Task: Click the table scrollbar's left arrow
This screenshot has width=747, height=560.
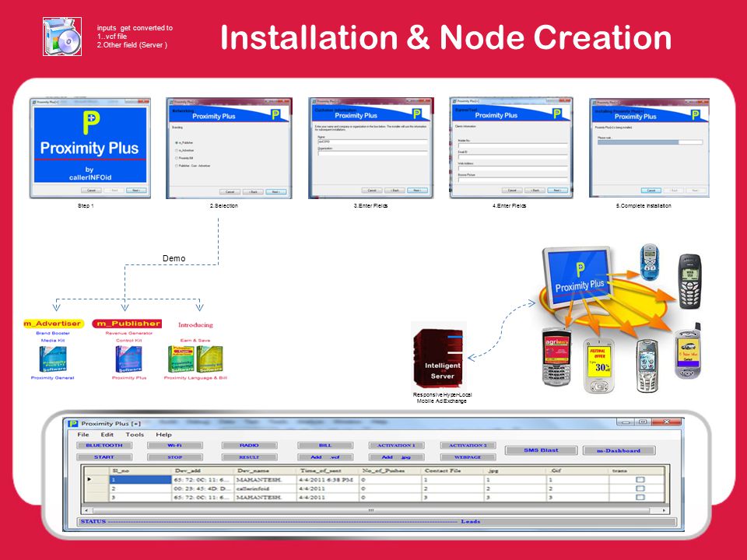Action: click(86, 510)
